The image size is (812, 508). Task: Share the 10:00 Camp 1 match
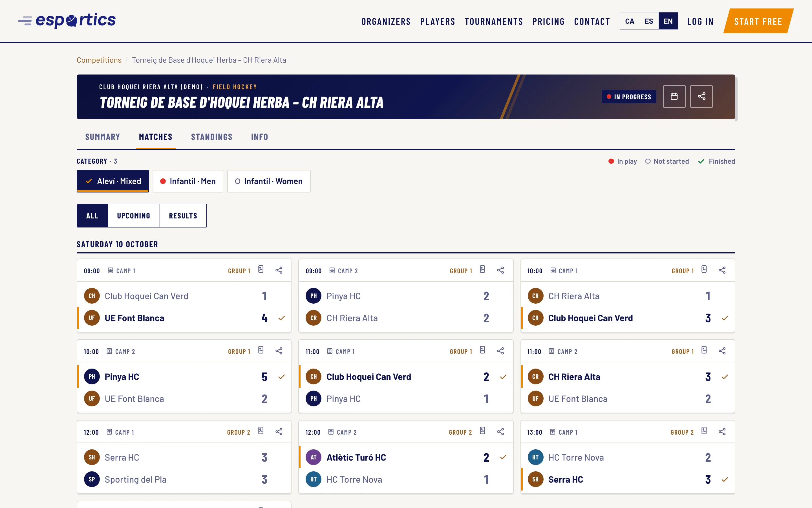coord(722,270)
